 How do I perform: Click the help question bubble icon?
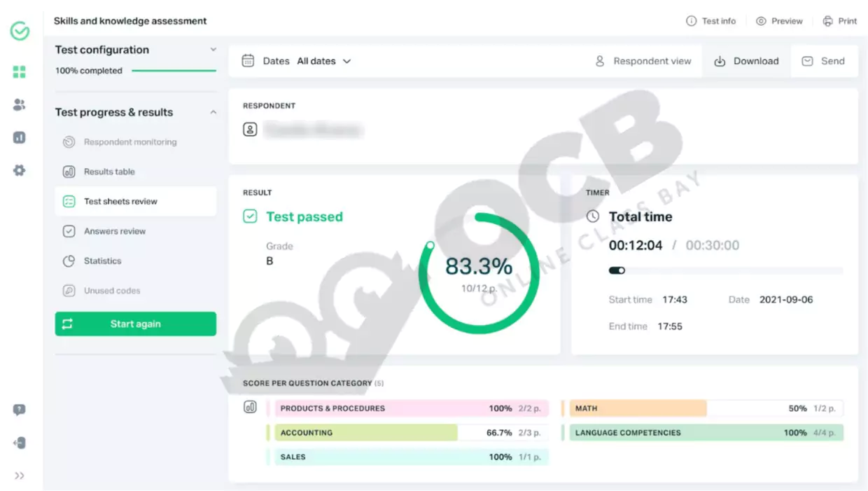pos(20,410)
